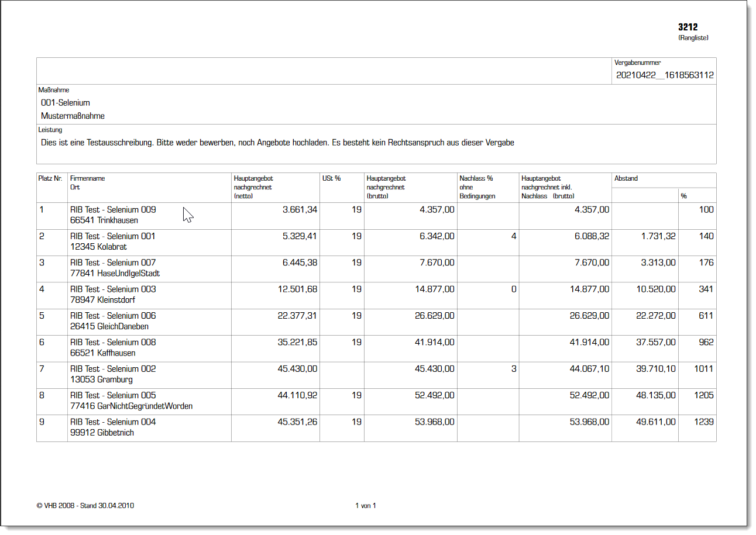Click RIB Test - Selenium 006
This screenshot has width=756, height=535.
[x=113, y=316]
